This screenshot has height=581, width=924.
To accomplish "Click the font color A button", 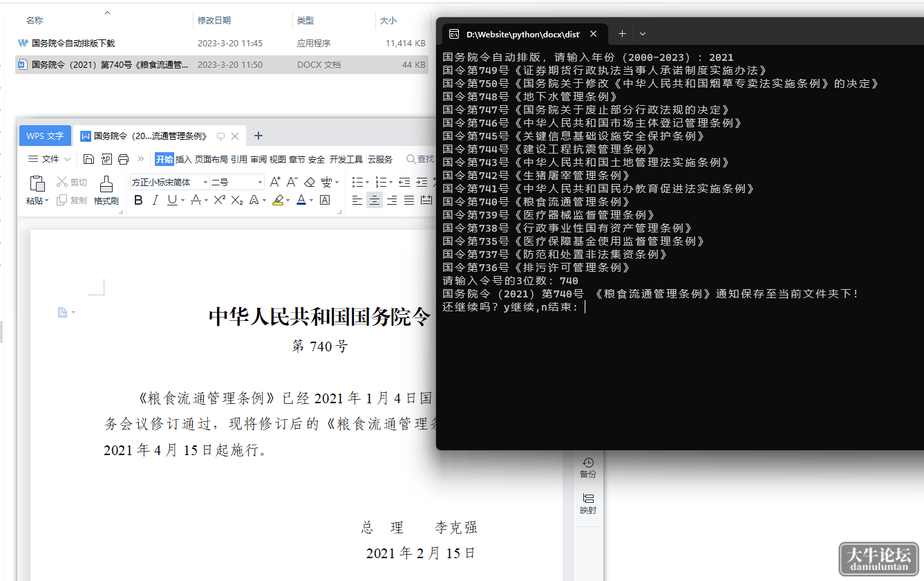I will point(301,200).
